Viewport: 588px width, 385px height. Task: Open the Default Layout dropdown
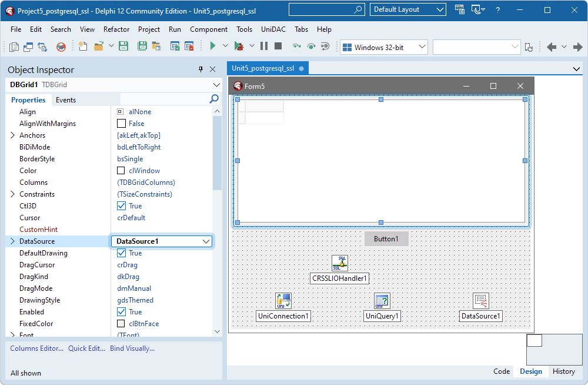440,10
